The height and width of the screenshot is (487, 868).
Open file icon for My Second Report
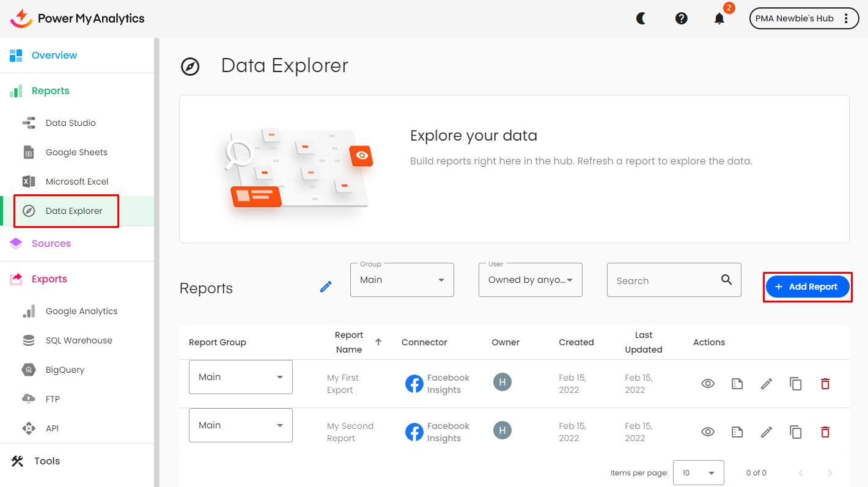[737, 432]
